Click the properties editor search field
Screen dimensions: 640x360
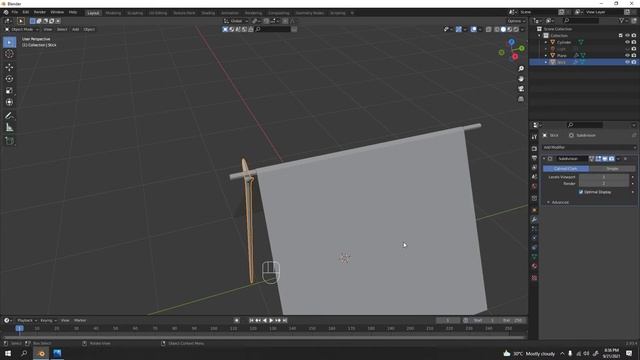pos(585,125)
